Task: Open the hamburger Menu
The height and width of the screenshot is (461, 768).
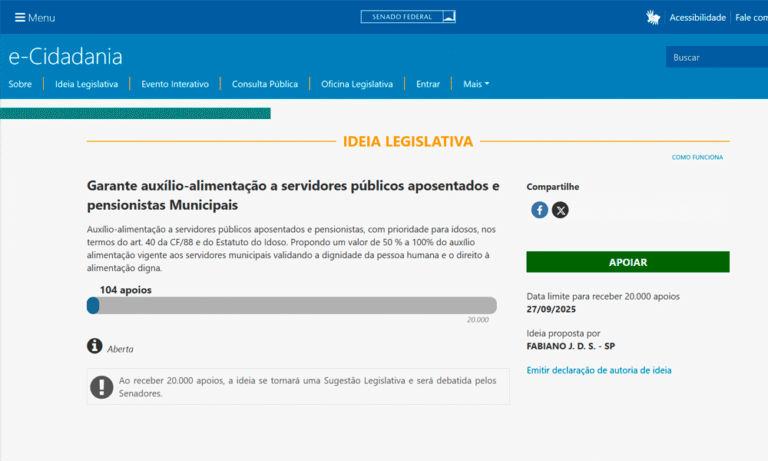Action: 35,18
